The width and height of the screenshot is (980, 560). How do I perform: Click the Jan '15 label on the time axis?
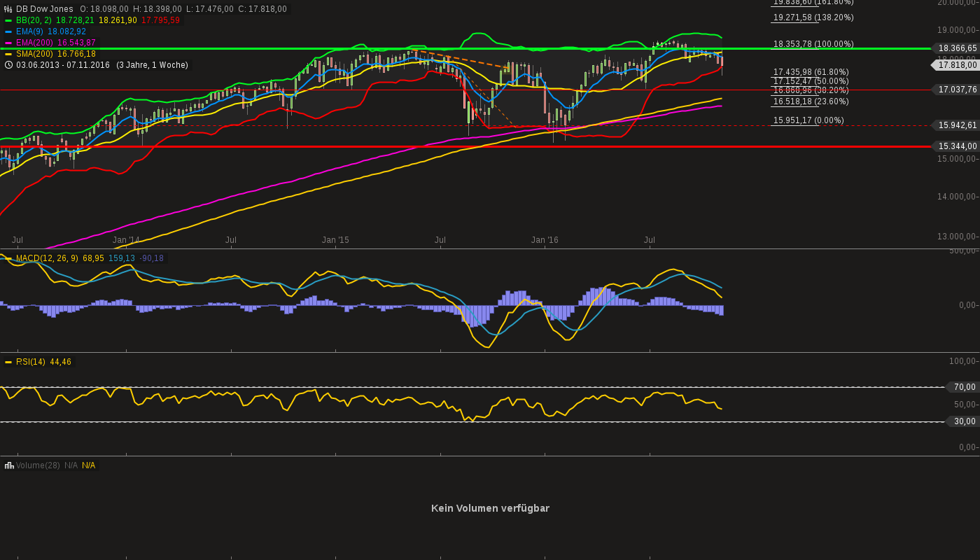click(337, 239)
